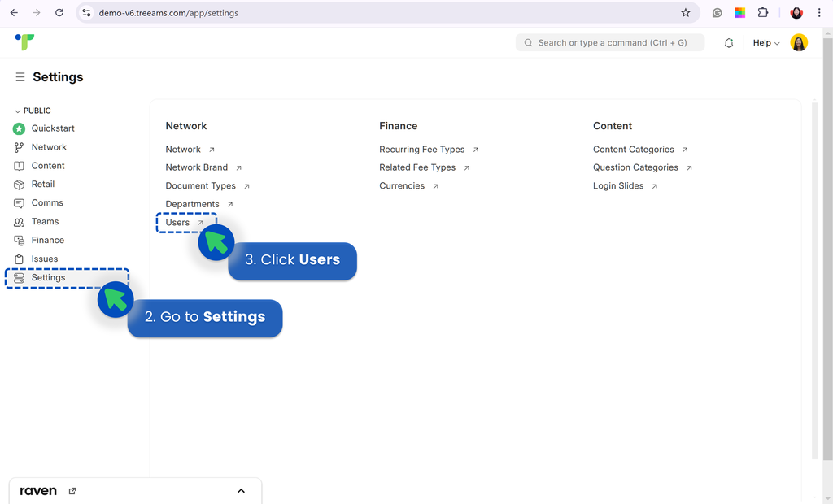Image resolution: width=833 pixels, height=504 pixels.
Task: Select Settings in the sidebar menu
Action: point(49,277)
